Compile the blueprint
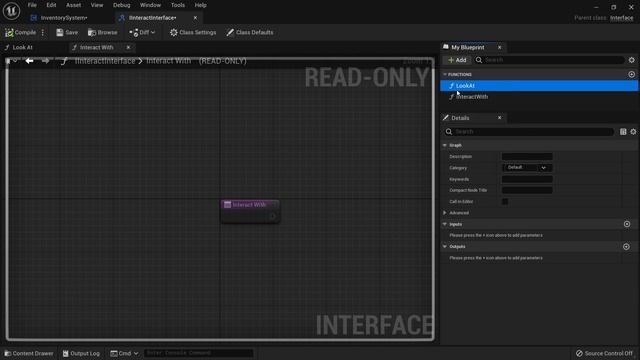 [x=20, y=32]
